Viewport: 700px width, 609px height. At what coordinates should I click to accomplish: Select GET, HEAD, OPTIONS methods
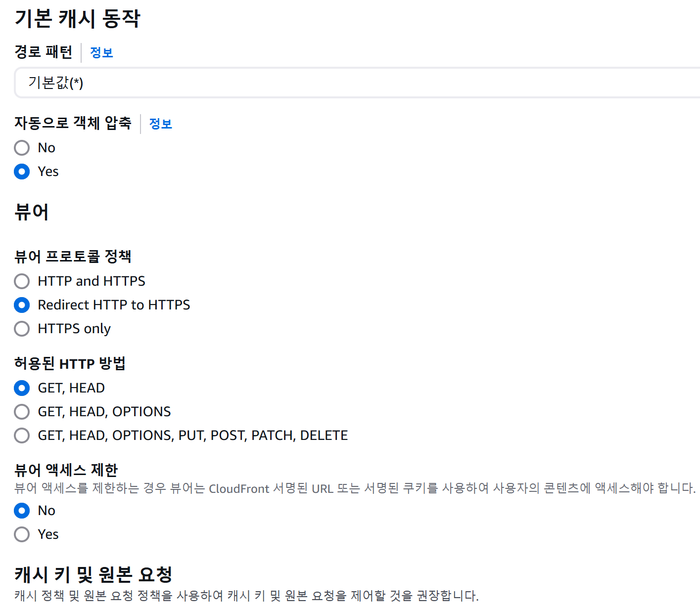(22, 411)
